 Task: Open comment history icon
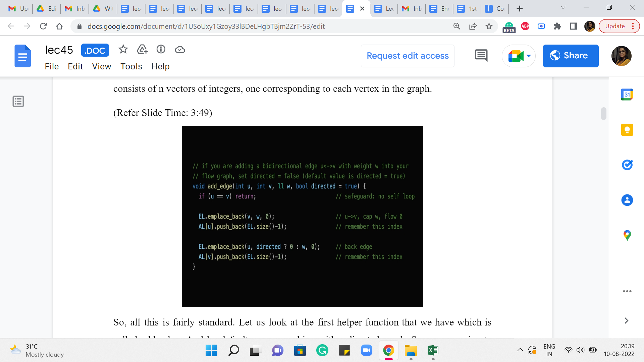click(x=481, y=56)
